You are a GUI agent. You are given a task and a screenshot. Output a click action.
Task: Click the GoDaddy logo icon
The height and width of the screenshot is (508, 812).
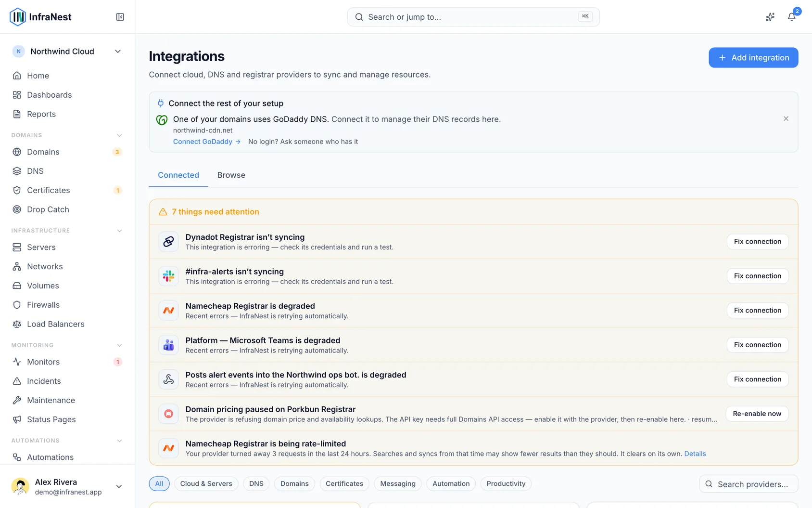(162, 120)
